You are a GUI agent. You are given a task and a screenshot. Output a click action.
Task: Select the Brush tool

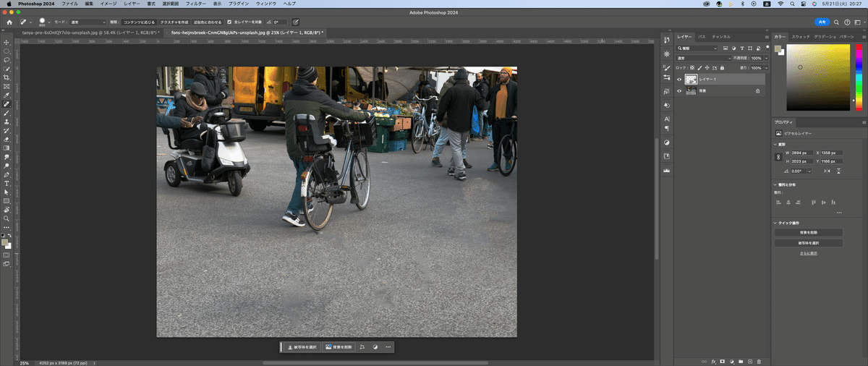tap(7, 113)
